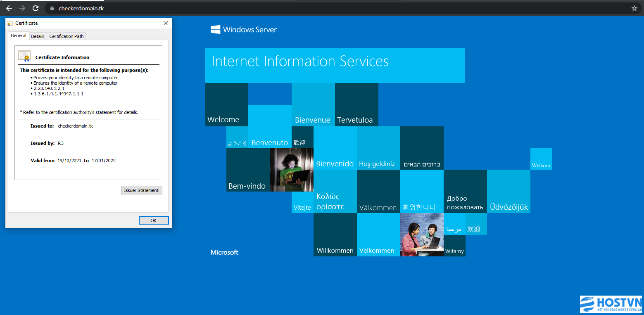This screenshot has width=644, height=315.
Task: Click the padlock icon in address bar
Action: point(52,8)
